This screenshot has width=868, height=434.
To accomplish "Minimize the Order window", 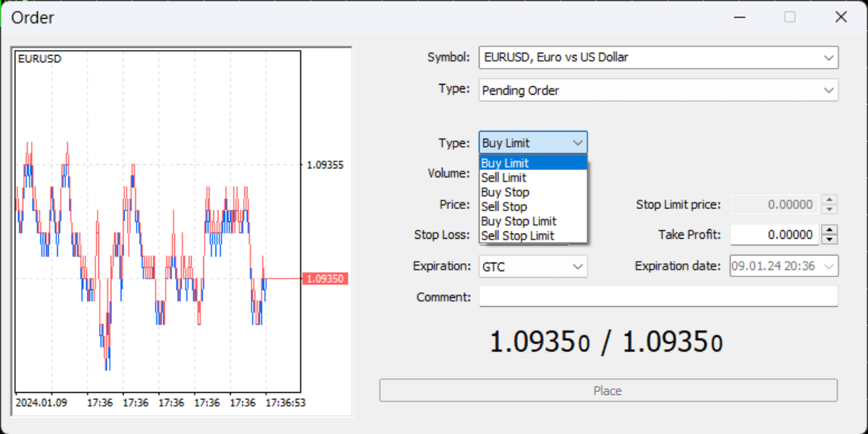I will click(739, 16).
